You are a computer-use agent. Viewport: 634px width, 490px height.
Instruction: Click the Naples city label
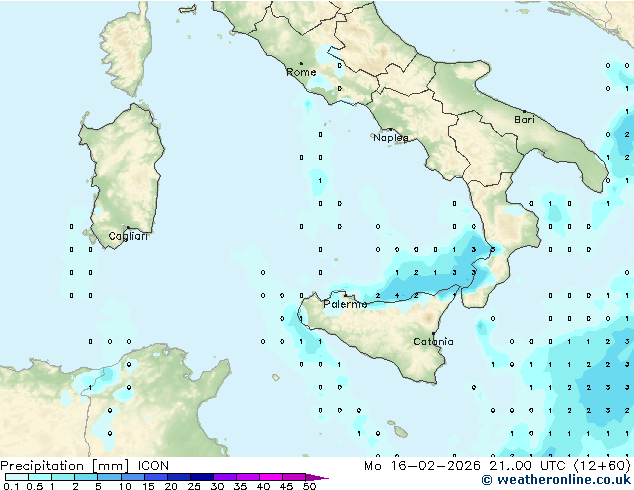(x=391, y=138)
